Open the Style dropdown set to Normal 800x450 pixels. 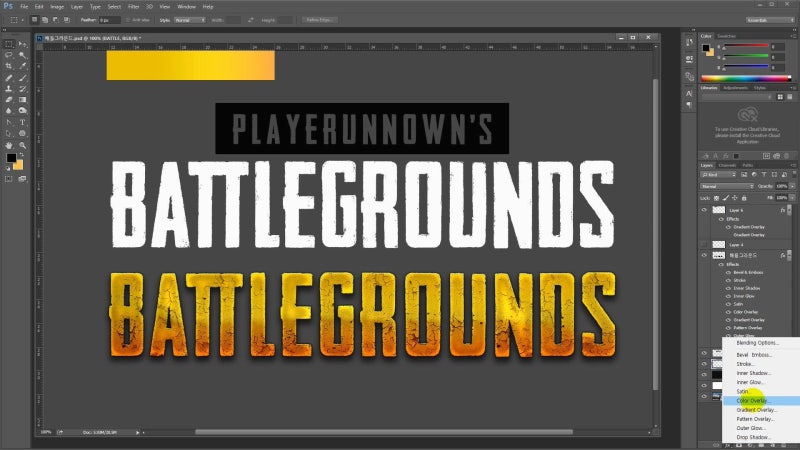click(190, 20)
